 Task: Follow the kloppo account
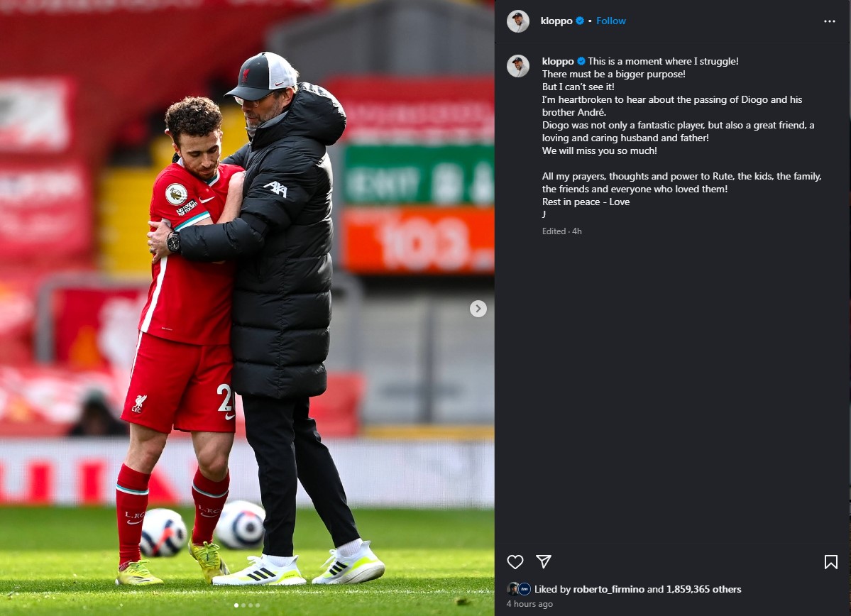pos(610,21)
